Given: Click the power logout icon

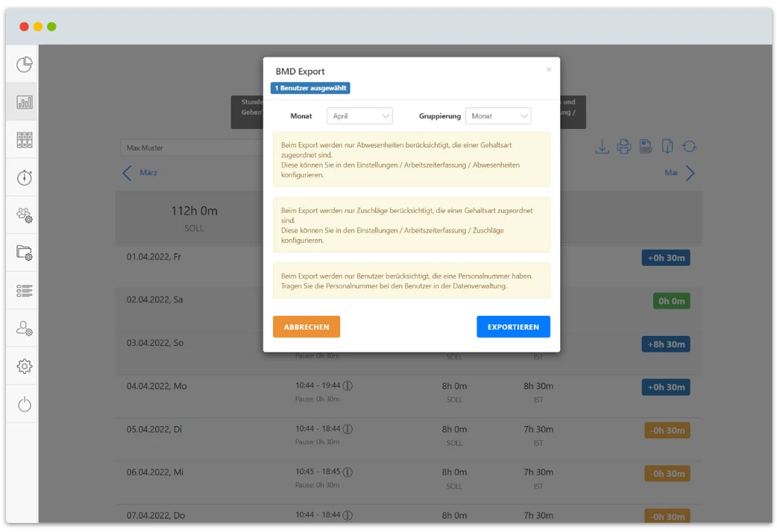Looking at the screenshot, I should 25,405.
